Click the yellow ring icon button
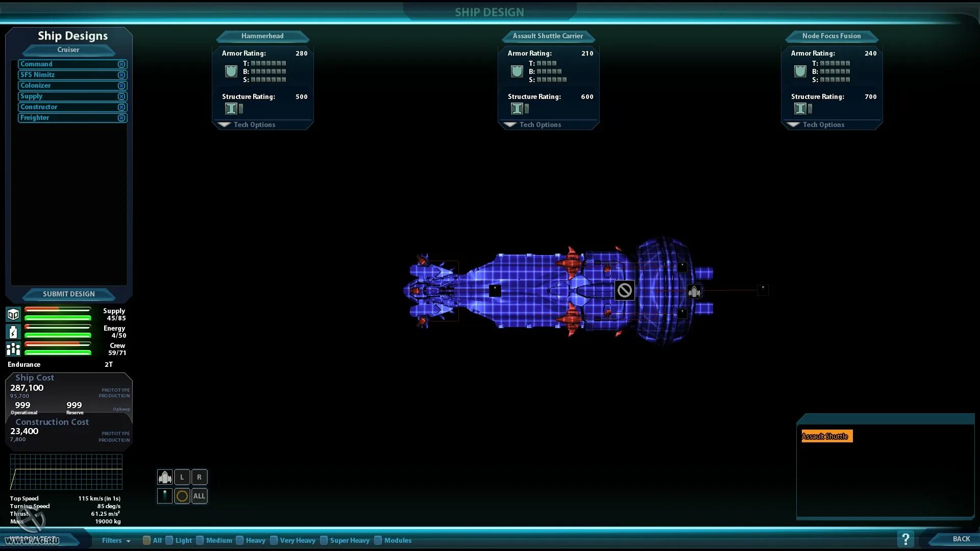Image resolution: width=980 pixels, height=551 pixels. point(182,496)
